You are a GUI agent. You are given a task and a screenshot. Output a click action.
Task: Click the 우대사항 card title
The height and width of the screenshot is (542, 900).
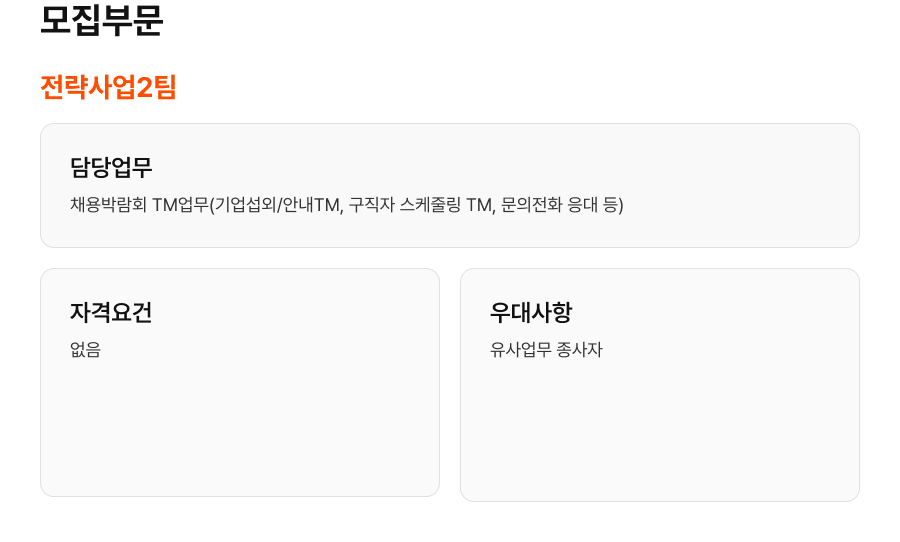coord(531,312)
